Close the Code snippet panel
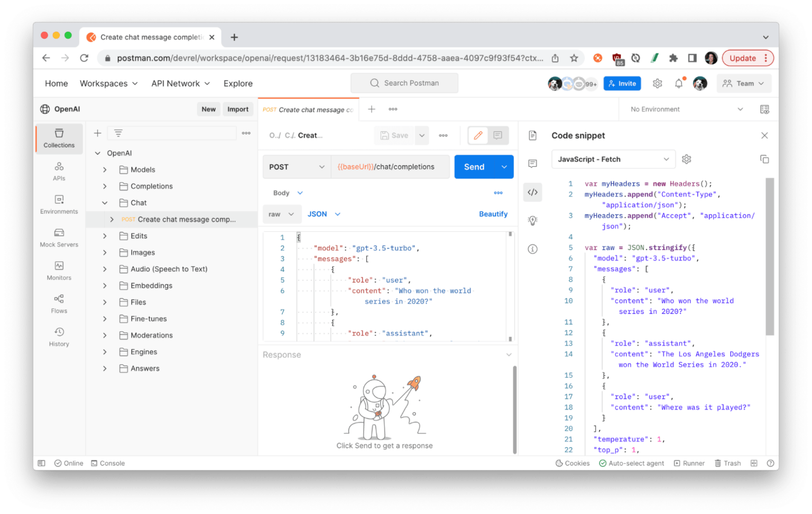Viewport: 812px width, 514px height. [x=764, y=135]
